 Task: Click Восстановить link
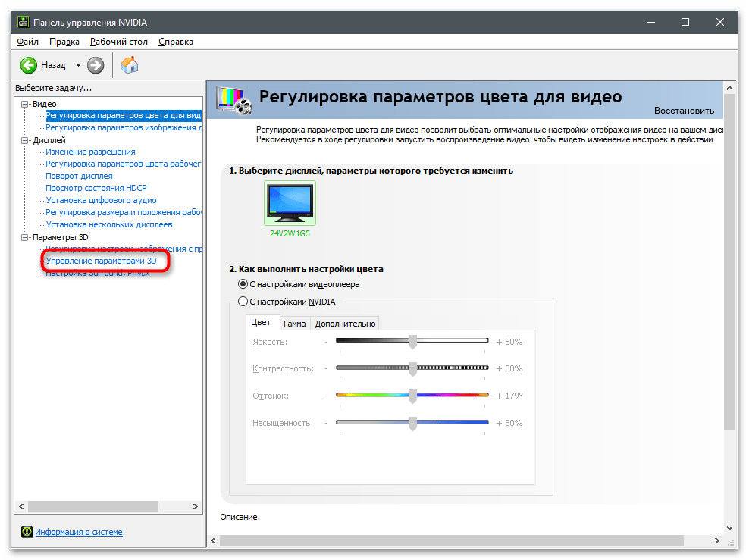click(x=684, y=111)
